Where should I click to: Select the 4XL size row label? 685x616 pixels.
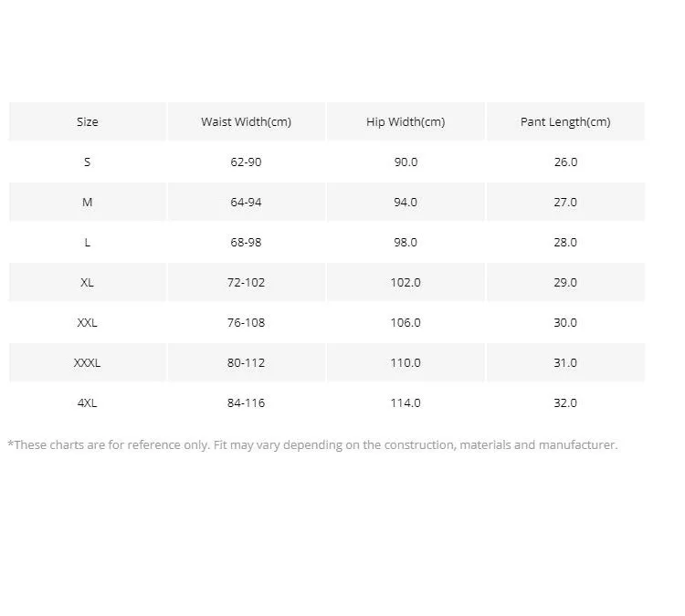coord(88,402)
